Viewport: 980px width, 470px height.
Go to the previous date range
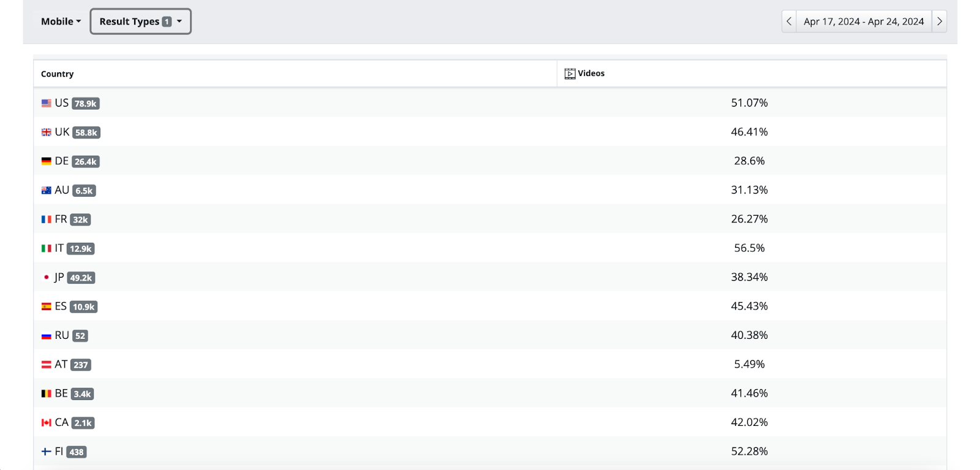(x=789, y=21)
